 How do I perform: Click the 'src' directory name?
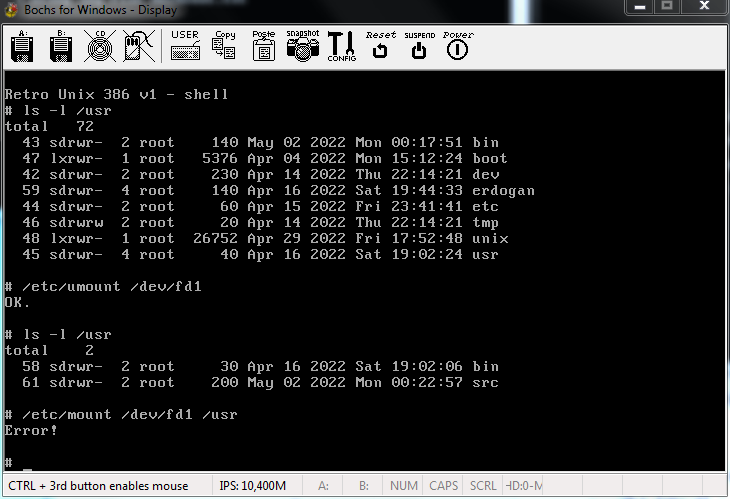coord(485,383)
